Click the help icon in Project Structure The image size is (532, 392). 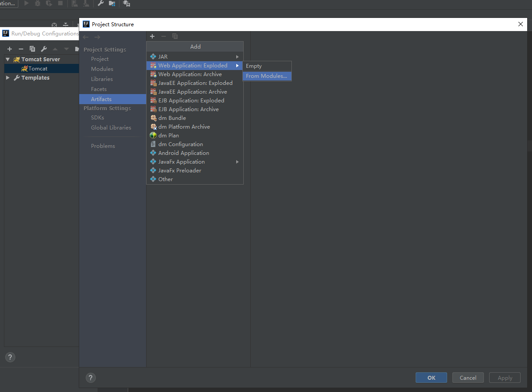coord(91,378)
